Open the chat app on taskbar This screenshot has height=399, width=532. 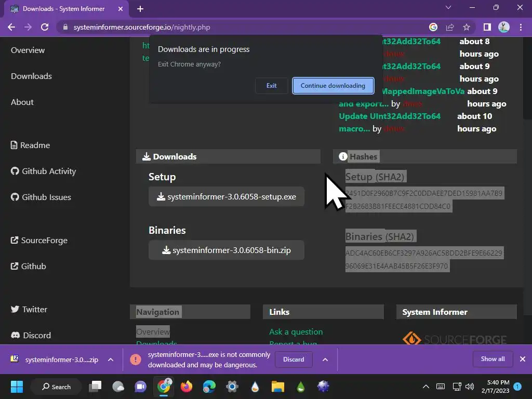[140, 387]
